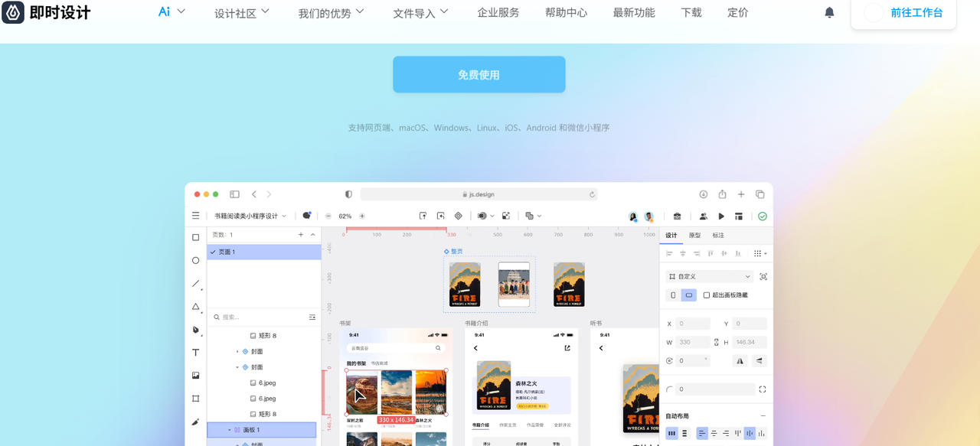Select the line tool in the mockup toolbar
The height and width of the screenshot is (446, 980).
click(x=195, y=284)
